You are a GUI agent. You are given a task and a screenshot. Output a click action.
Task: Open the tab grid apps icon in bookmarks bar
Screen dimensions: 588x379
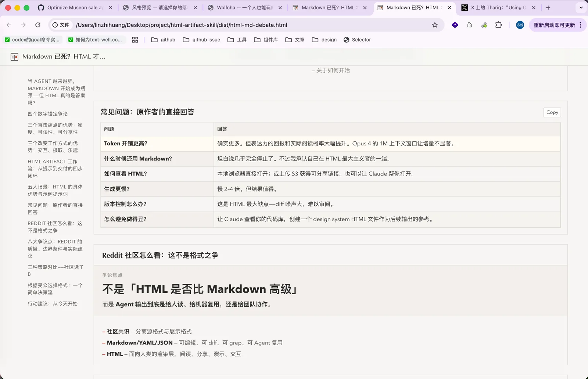(x=135, y=40)
